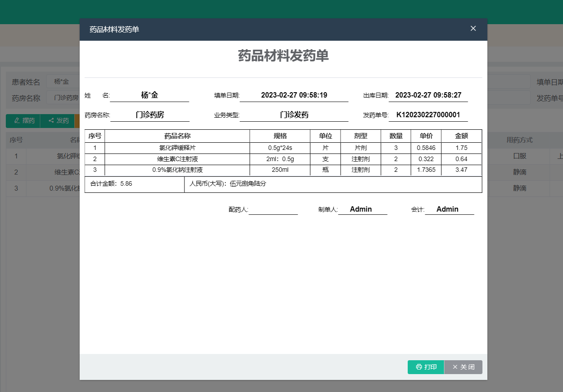Select the 氯化钾缓释片 cell in dialog table
Viewport: 563px width, 392px height.
pyautogui.click(x=177, y=148)
